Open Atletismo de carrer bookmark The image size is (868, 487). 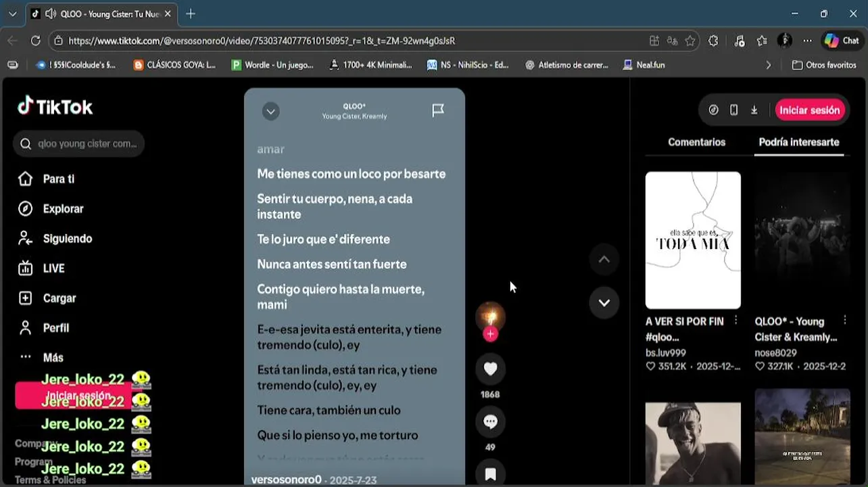(x=566, y=65)
